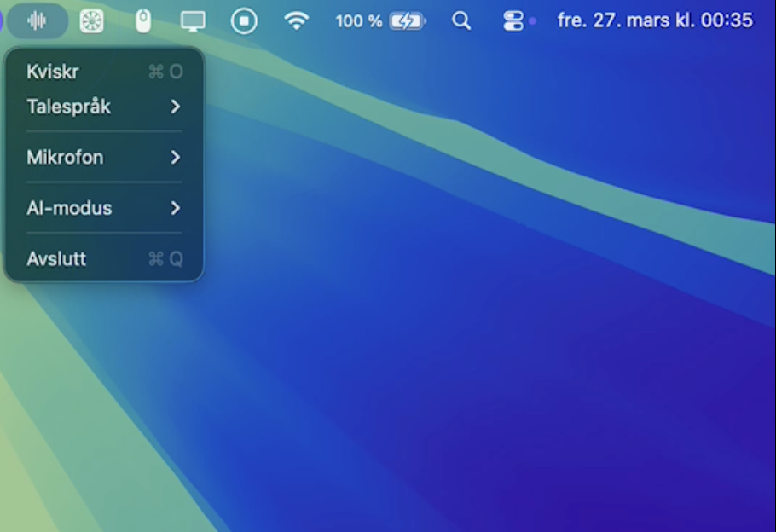Select the Mikrofon menu entry
The image size is (776, 532).
coord(66,158)
